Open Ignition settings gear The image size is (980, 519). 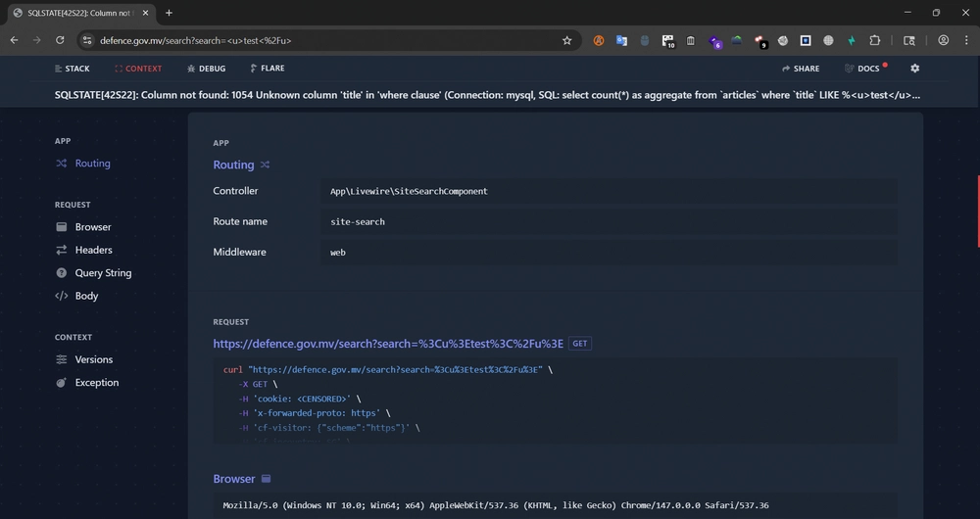coord(915,69)
